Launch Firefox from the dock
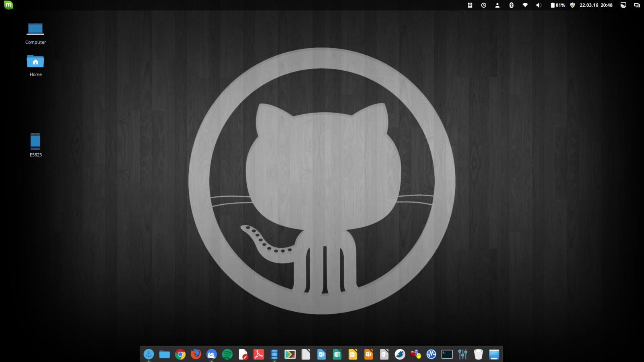 (196, 354)
